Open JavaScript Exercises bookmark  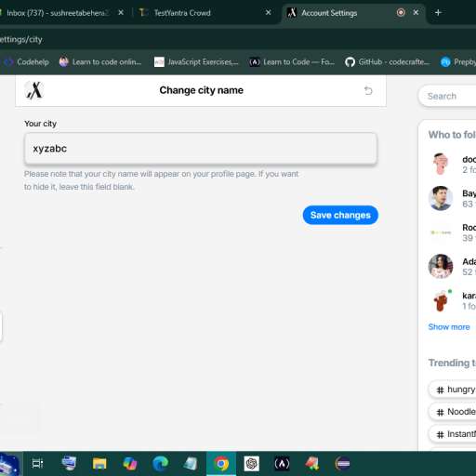coord(196,62)
